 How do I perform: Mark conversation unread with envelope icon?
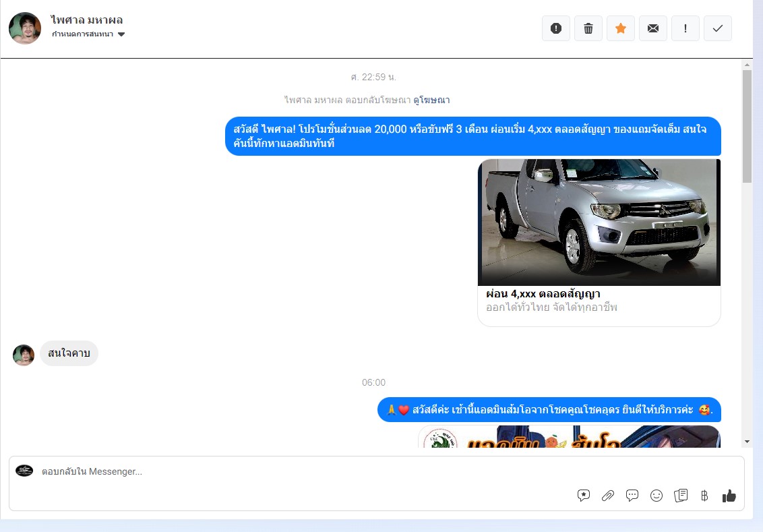point(653,28)
